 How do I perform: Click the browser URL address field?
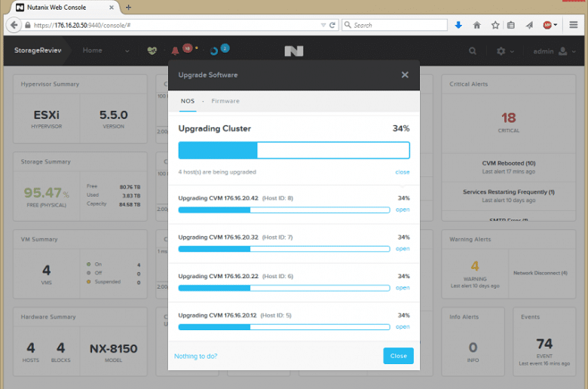(x=176, y=25)
